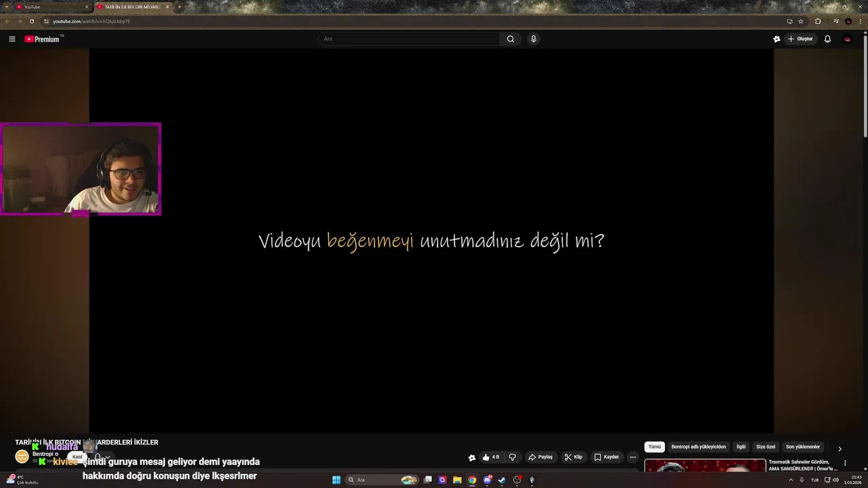Share the video via Paylaş
This screenshot has width=868, height=488.
click(540, 457)
